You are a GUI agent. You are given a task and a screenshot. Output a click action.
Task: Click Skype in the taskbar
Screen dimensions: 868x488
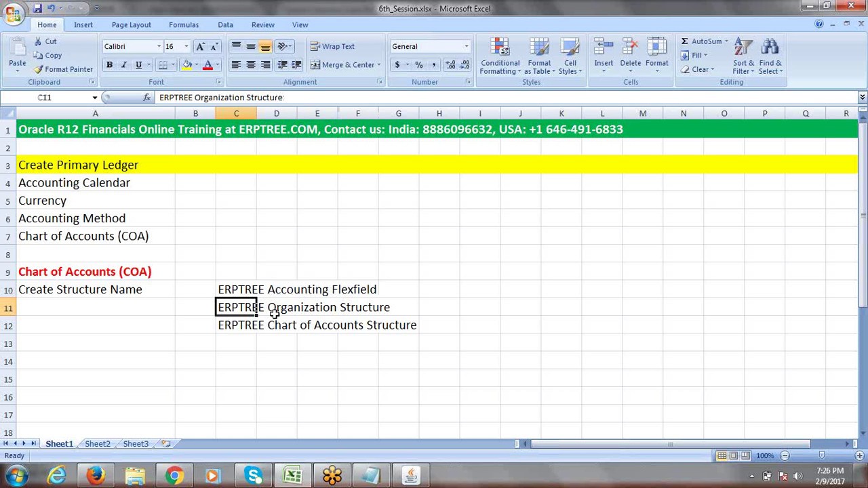[x=254, y=476]
